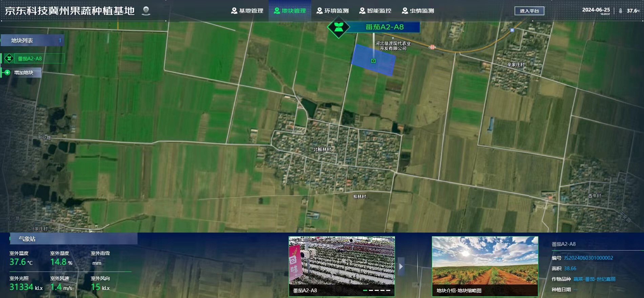The image size is (644, 298).
Task: Click the plot icon beside 番茄A2-A8 in the list
Action: [9, 59]
